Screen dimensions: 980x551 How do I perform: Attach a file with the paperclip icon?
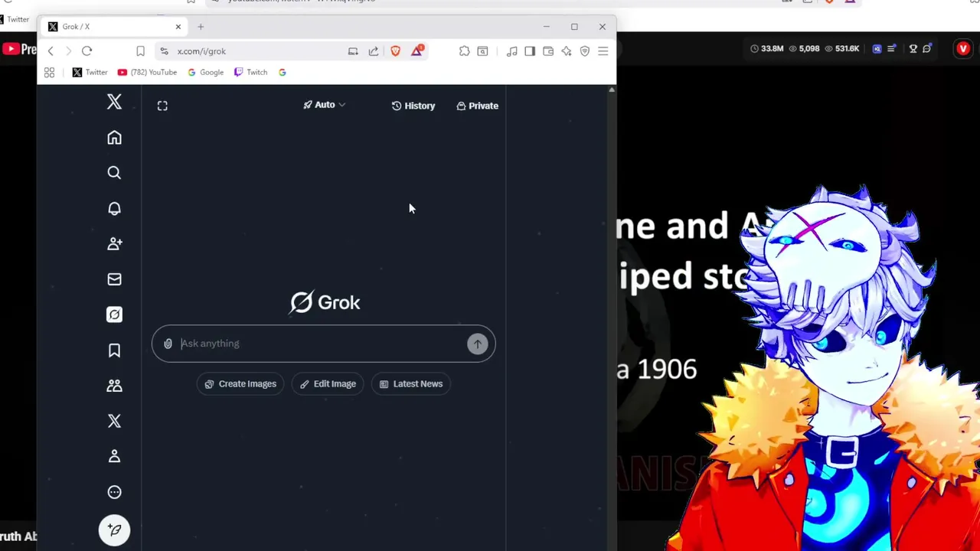pos(168,344)
